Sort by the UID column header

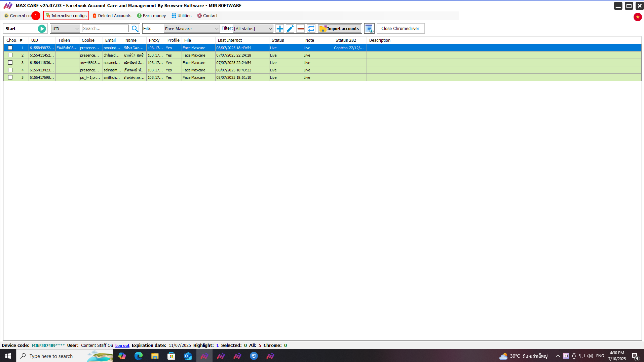click(x=42, y=40)
